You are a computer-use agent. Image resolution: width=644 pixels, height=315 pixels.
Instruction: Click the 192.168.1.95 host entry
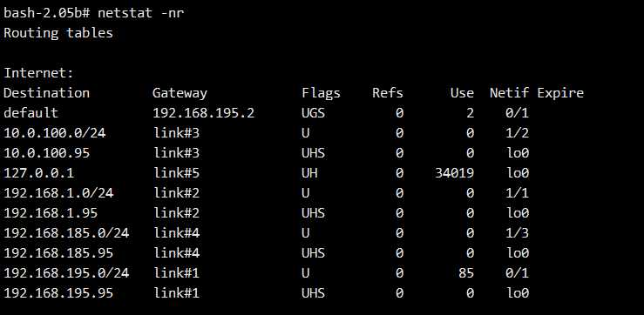coord(51,213)
